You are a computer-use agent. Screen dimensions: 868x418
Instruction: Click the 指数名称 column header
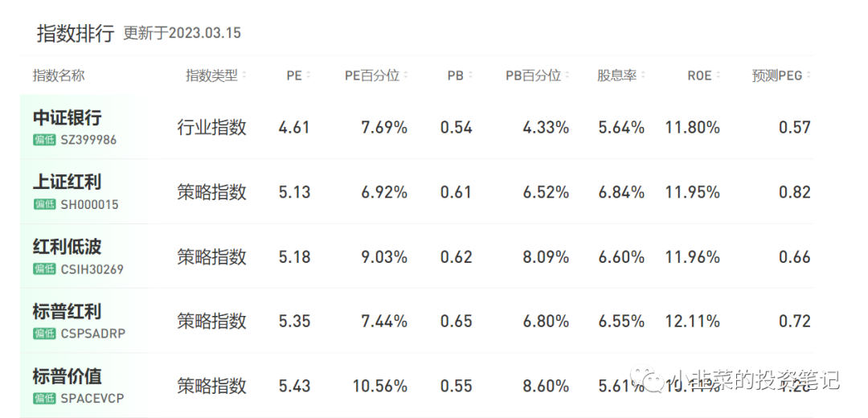point(59,76)
